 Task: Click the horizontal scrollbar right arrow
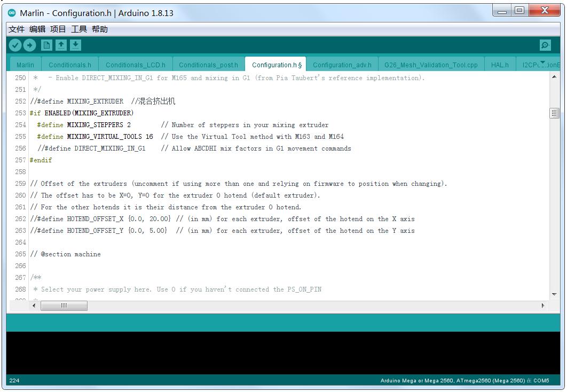[543, 305]
